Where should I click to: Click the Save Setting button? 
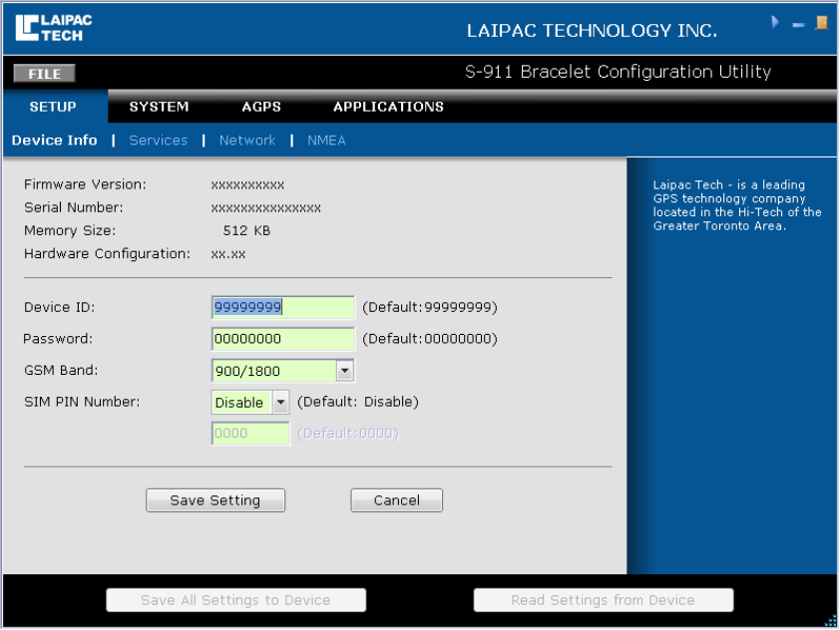215,500
